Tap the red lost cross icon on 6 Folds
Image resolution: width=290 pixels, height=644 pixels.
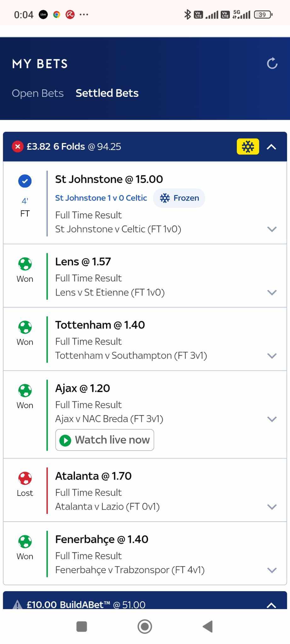tap(18, 147)
